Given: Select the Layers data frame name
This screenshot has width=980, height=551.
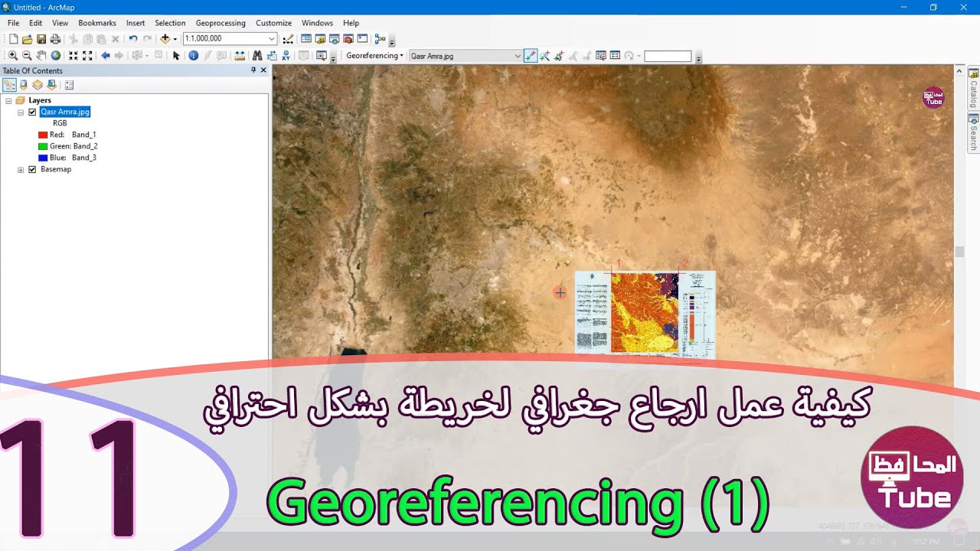Looking at the screenshot, I should tap(40, 100).
